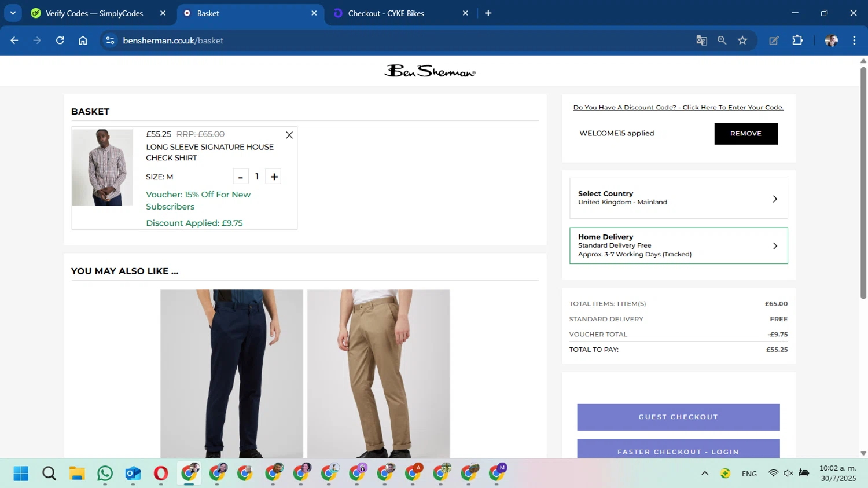The image size is (868, 488).
Task: Click the TOTAL TO PAY £55.25 amount
Action: point(777,350)
